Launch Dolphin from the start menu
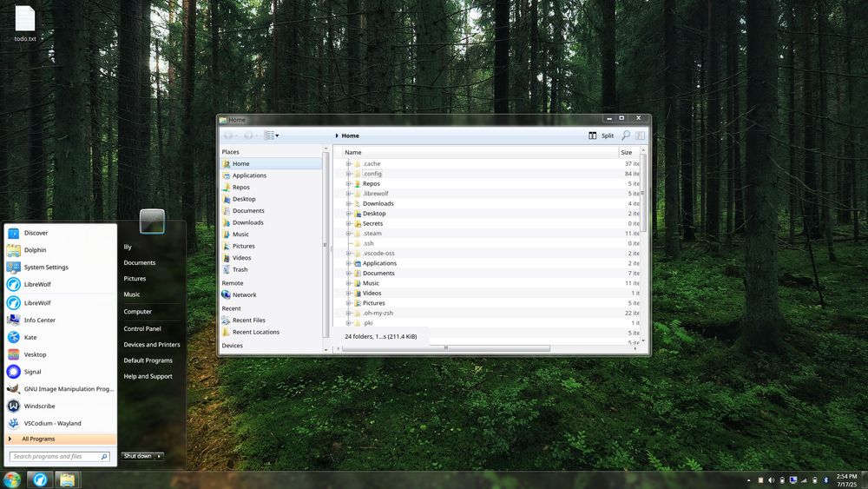Image resolution: width=868 pixels, height=489 pixels. tap(60, 250)
